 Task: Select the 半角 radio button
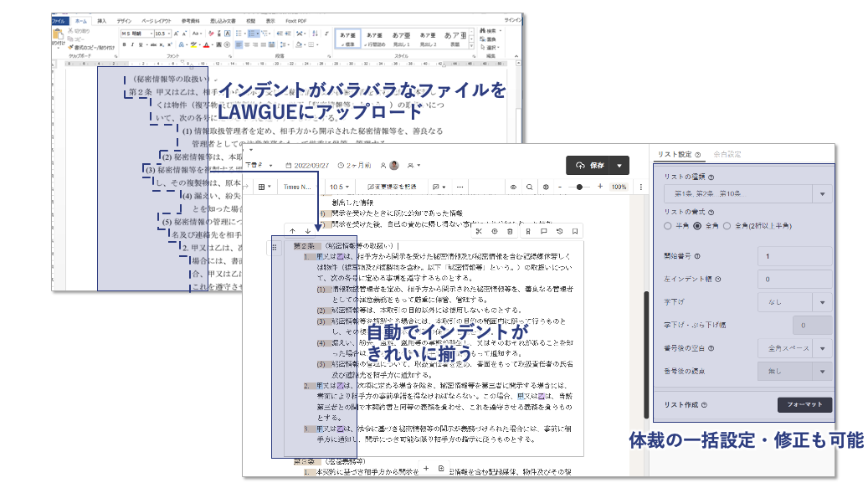667,226
